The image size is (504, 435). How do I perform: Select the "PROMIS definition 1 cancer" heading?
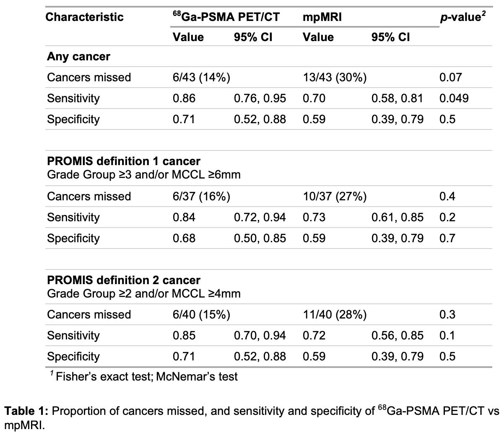(x=123, y=161)
